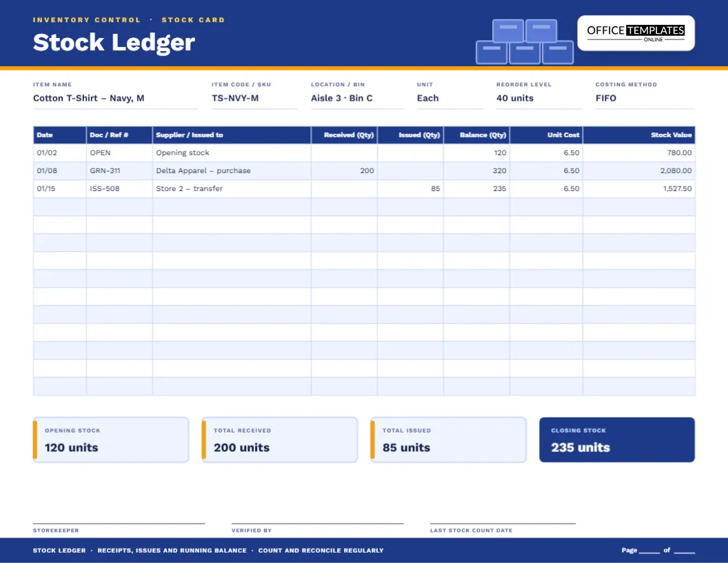The height and width of the screenshot is (563, 728).
Task: Select date cell '01/08'
Action: click(x=59, y=170)
